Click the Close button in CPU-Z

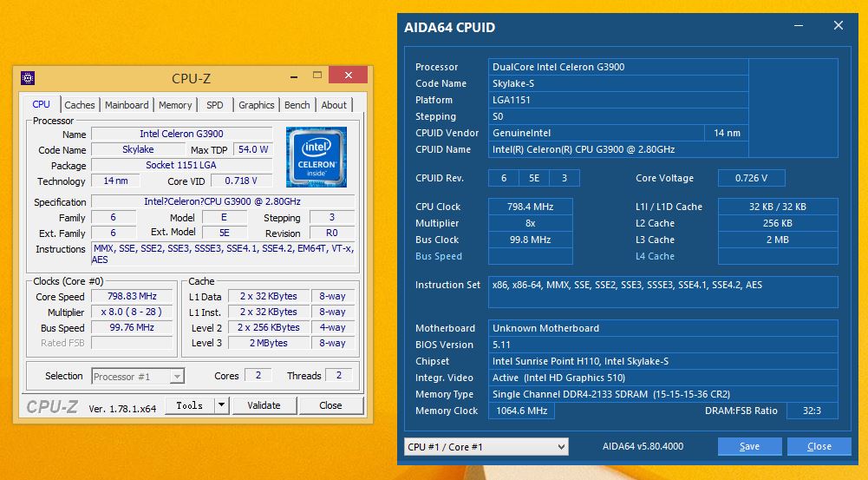(330, 405)
